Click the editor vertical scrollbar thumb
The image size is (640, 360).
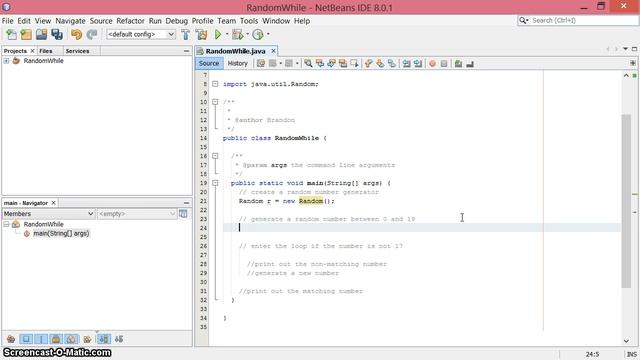tap(626, 201)
